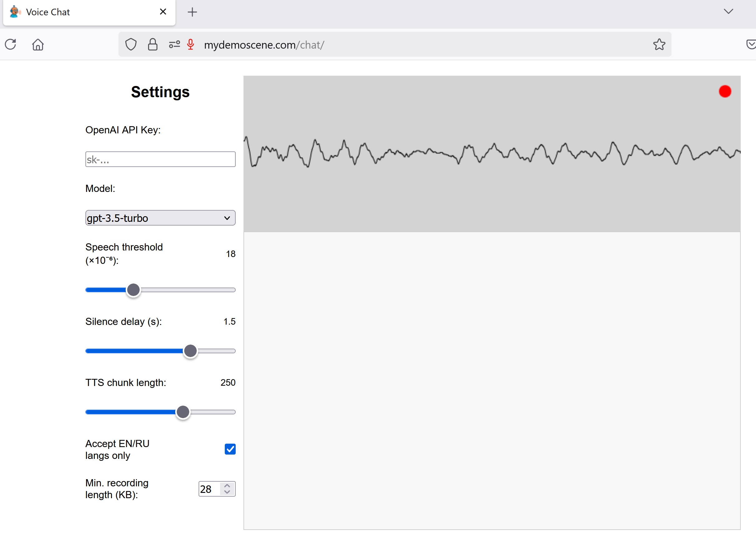Click the padlock site security icon
Image resolution: width=756 pixels, height=553 pixels.
(x=153, y=44)
